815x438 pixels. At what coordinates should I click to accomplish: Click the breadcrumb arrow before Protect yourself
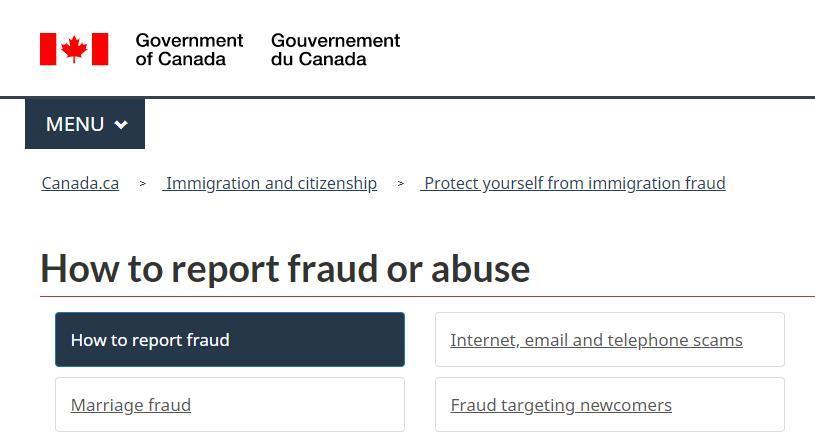pos(400,183)
